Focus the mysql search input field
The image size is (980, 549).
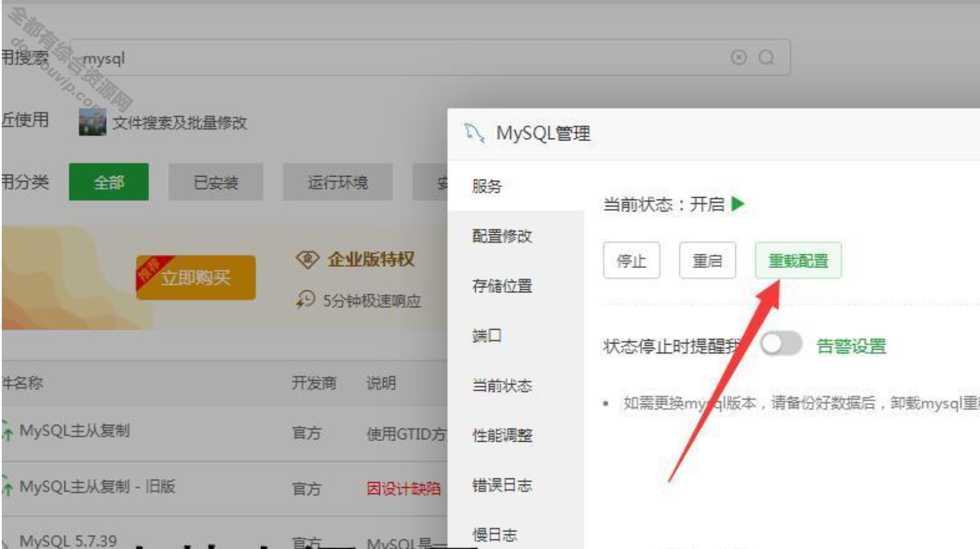[430, 58]
